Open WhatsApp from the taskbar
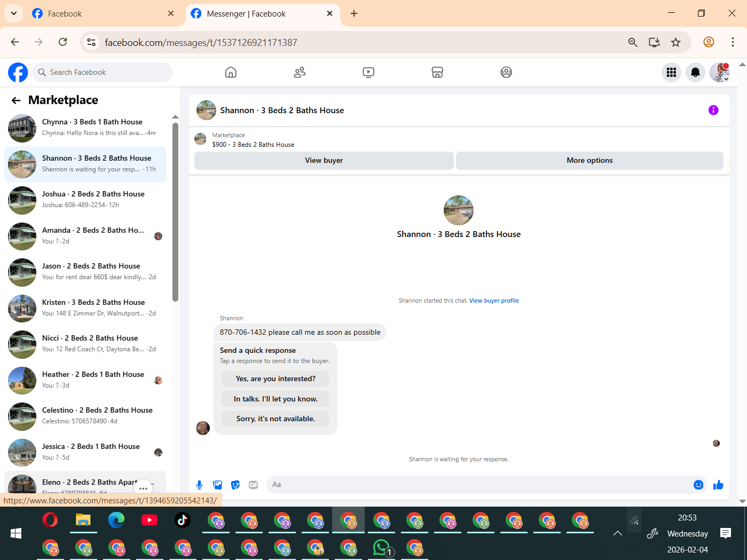This screenshot has width=747, height=560. (x=382, y=548)
